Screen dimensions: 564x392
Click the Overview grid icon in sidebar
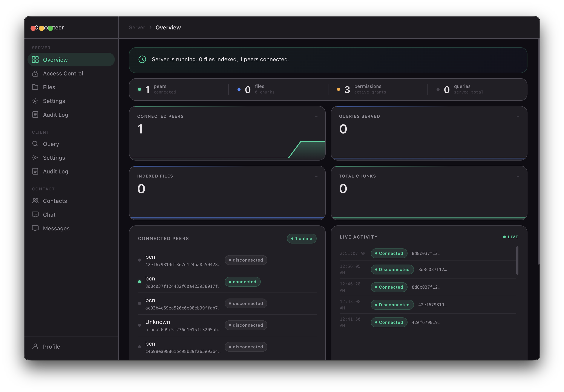(35, 60)
